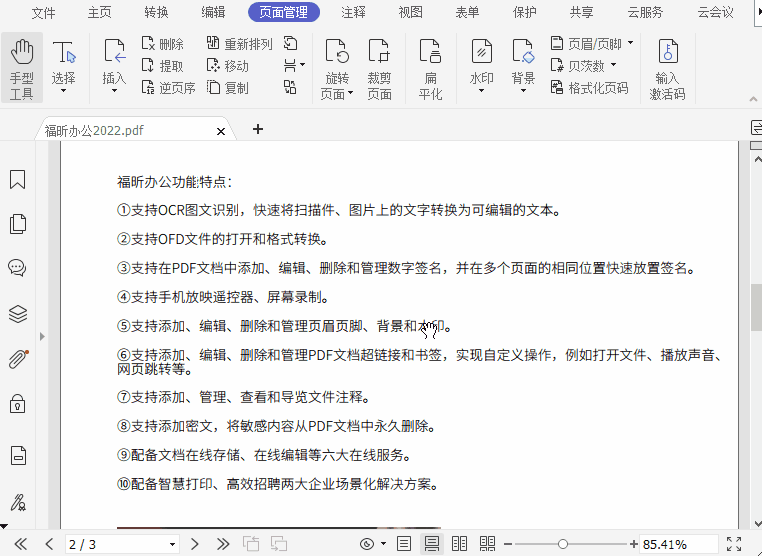
Task: Go to the first page
Action: coord(21,544)
